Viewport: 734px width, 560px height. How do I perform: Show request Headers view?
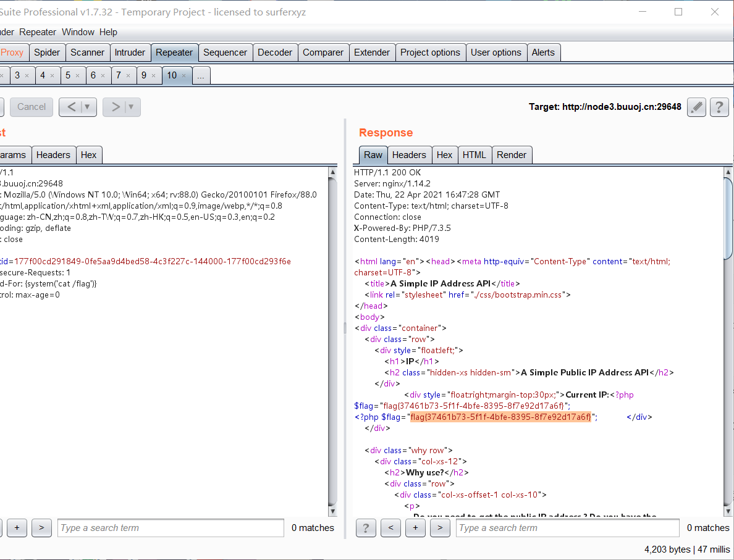pyautogui.click(x=53, y=155)
